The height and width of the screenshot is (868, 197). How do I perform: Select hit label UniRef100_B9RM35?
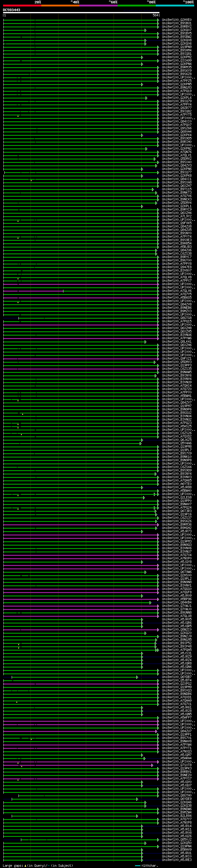click(177, 67)
